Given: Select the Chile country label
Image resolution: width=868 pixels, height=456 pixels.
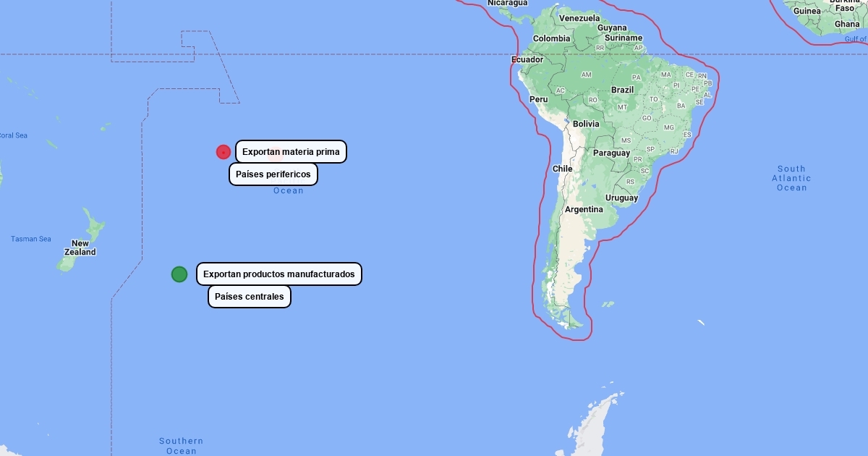Looking at the screenshot, I should (x=563, y=169).
